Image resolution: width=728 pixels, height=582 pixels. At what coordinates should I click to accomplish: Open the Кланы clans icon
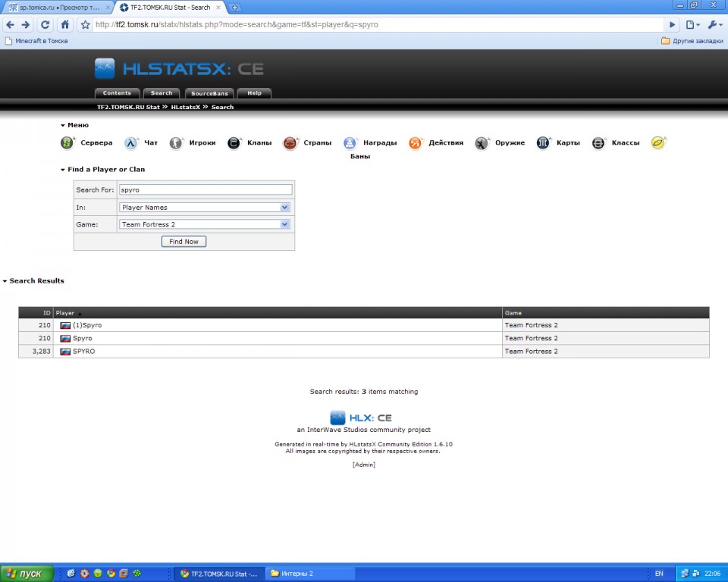(234, 142)
